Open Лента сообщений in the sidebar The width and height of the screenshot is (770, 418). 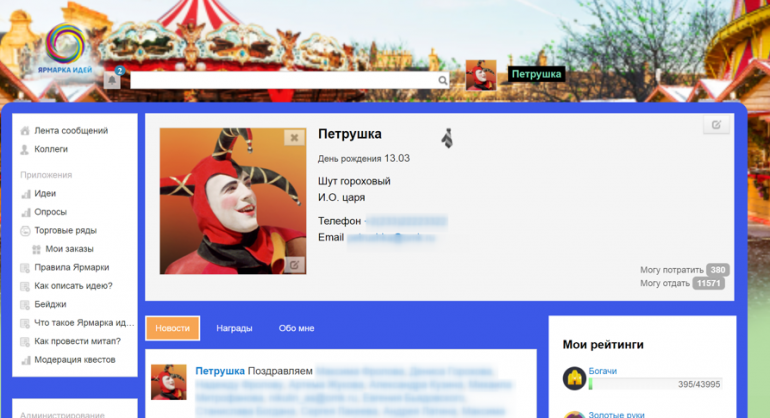click(x=71, y=131)
